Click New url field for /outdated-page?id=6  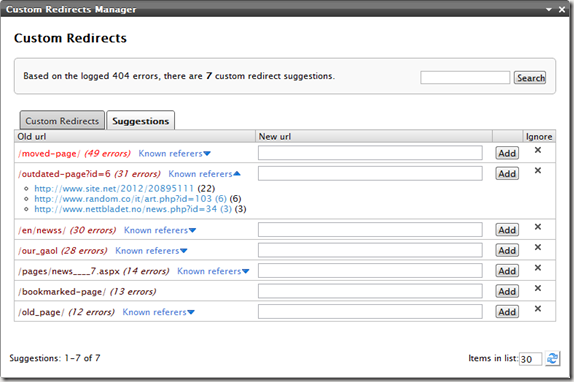[x=370, y=173]
